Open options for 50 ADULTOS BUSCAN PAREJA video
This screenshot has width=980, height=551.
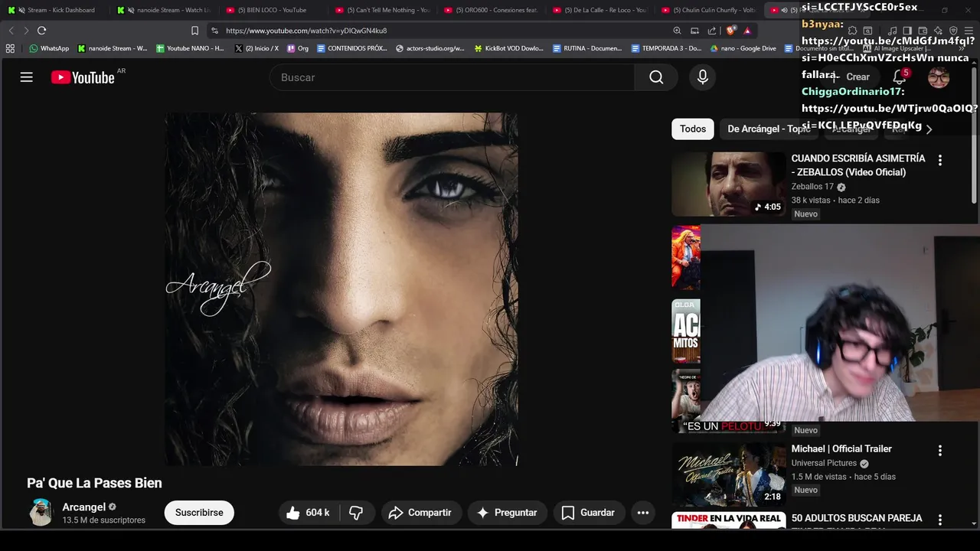[x=940, y=520]
